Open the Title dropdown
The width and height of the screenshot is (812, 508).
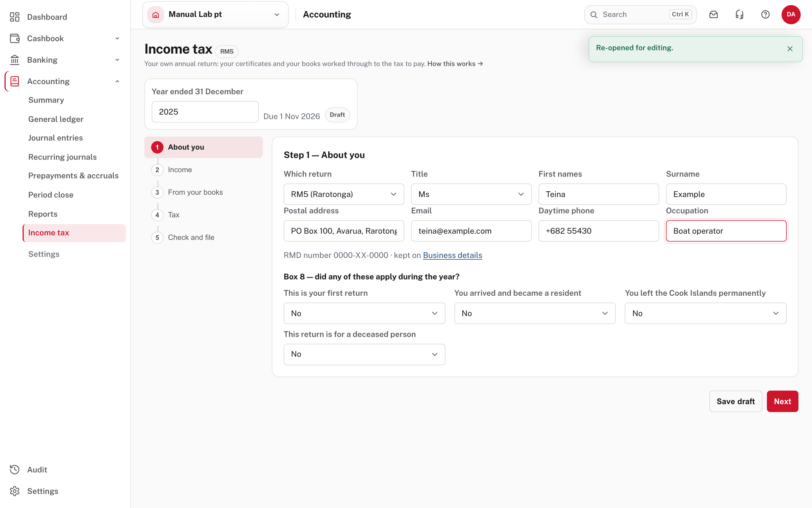tap(471, 194)
